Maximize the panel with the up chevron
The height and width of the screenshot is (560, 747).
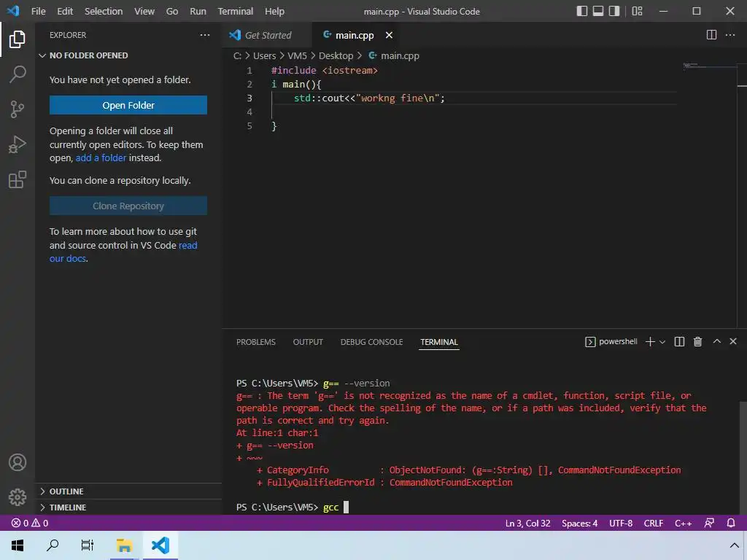click(716, 341)
